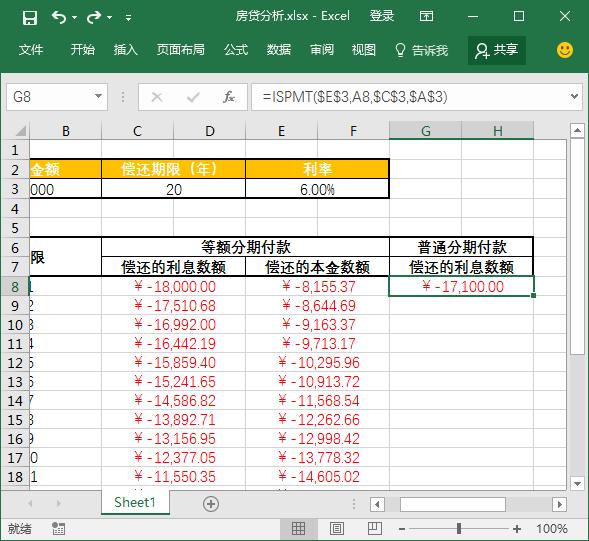
Task: Confirm formula entry with checkmark icon
Action: coord(193,97)
